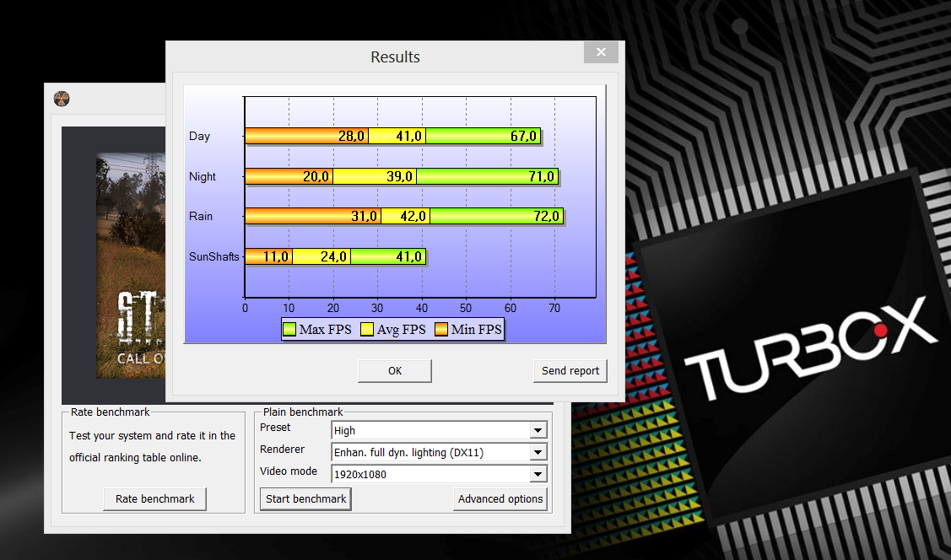Click the Results dialog title
Image resolution: width=951 pixels, height=560 pixels.
point(396,57)
